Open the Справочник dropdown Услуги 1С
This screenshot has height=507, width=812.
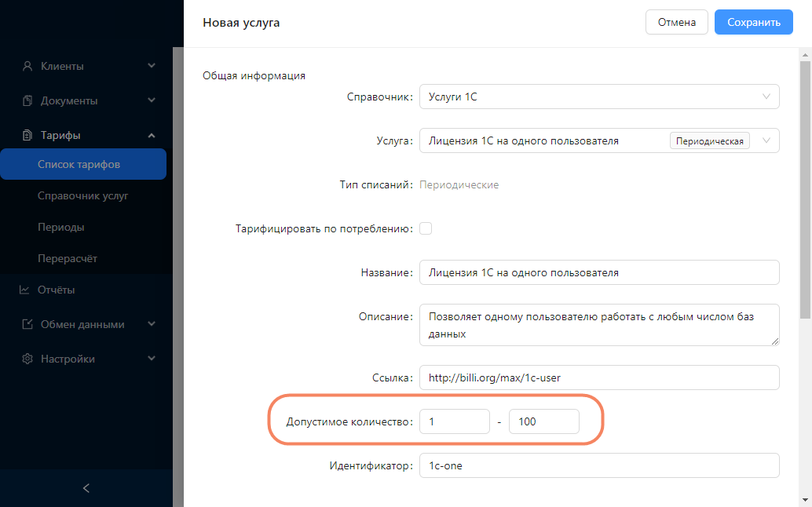click(x=599, y=97)
